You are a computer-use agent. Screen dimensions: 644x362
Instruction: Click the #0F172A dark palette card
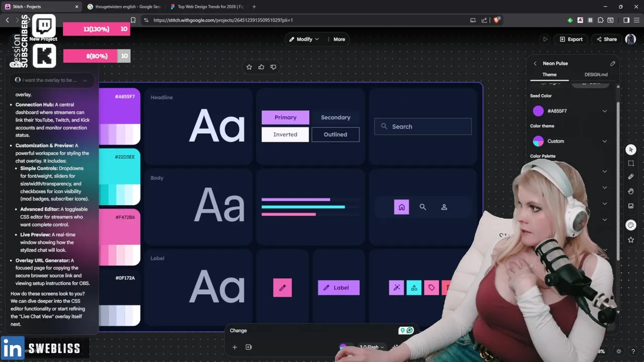[119, 298]
